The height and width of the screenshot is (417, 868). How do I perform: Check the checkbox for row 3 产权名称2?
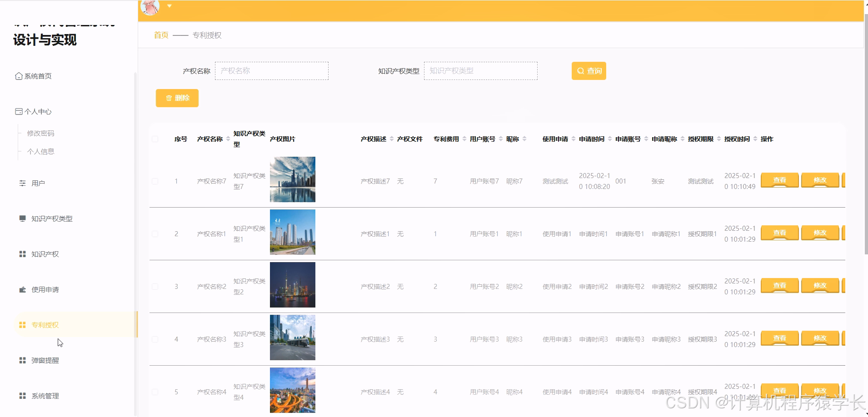(x=155, y=286)
